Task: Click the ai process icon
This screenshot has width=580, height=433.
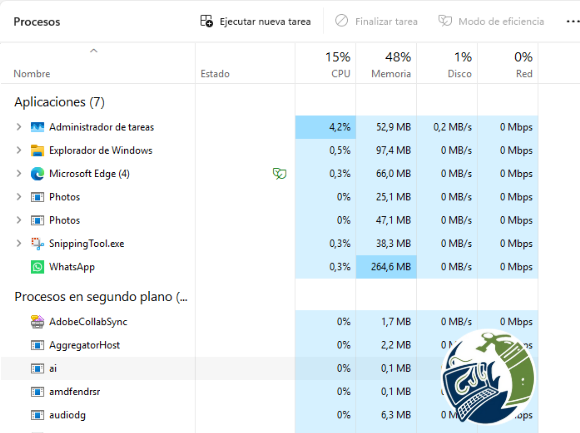Action: click(37, 369)
